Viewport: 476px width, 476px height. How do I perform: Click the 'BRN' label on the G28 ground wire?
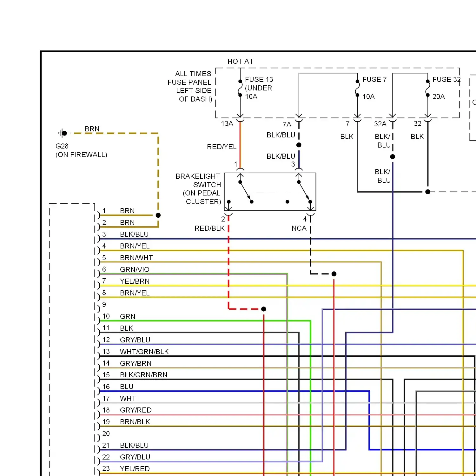92,129
